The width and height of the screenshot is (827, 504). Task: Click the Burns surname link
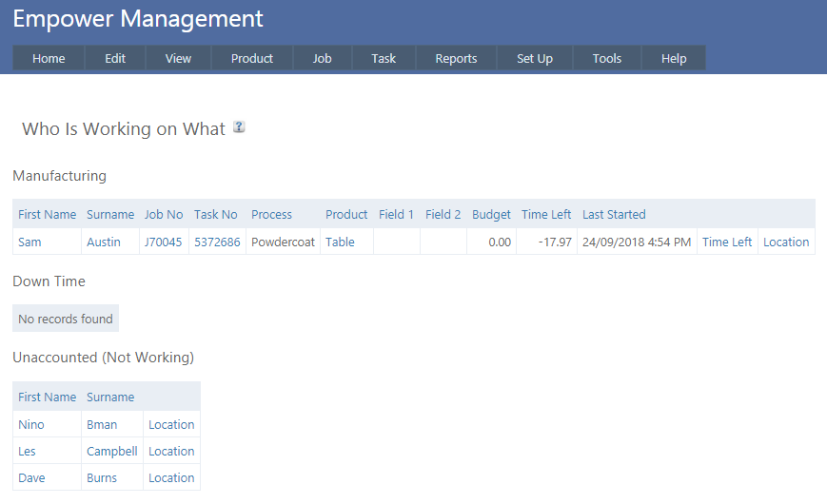[x=102, y=478]
